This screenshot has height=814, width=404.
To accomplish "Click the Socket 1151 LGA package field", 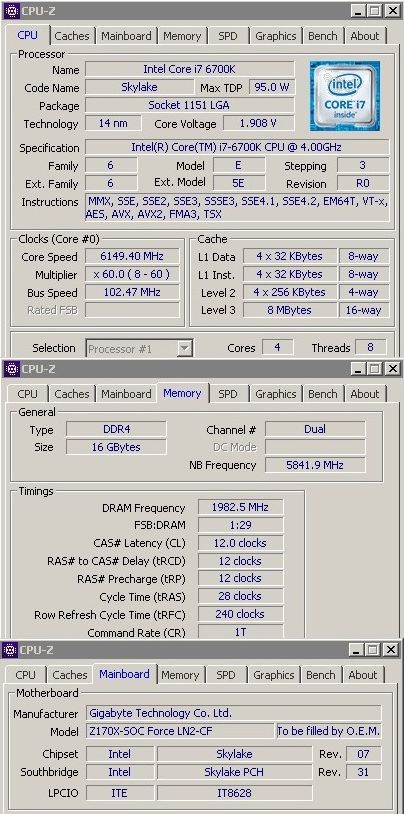I will tap(190, 105).
